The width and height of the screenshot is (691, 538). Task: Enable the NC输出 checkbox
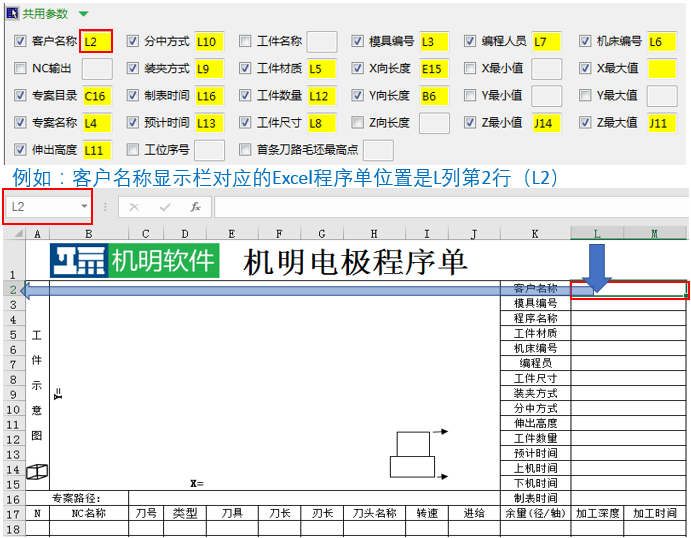pyautogui.click(x=20, y=68)
